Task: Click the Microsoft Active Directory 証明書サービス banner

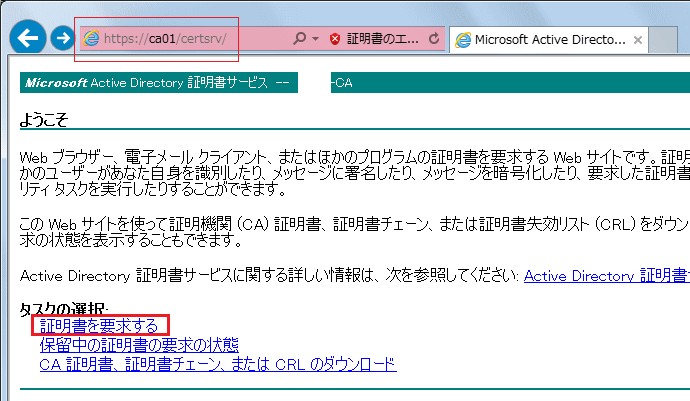Action: (x=159, y=83)
